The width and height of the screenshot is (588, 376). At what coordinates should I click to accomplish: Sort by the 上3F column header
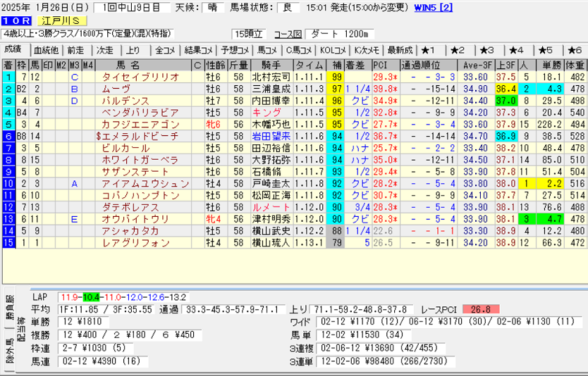(x=505, y=64)
